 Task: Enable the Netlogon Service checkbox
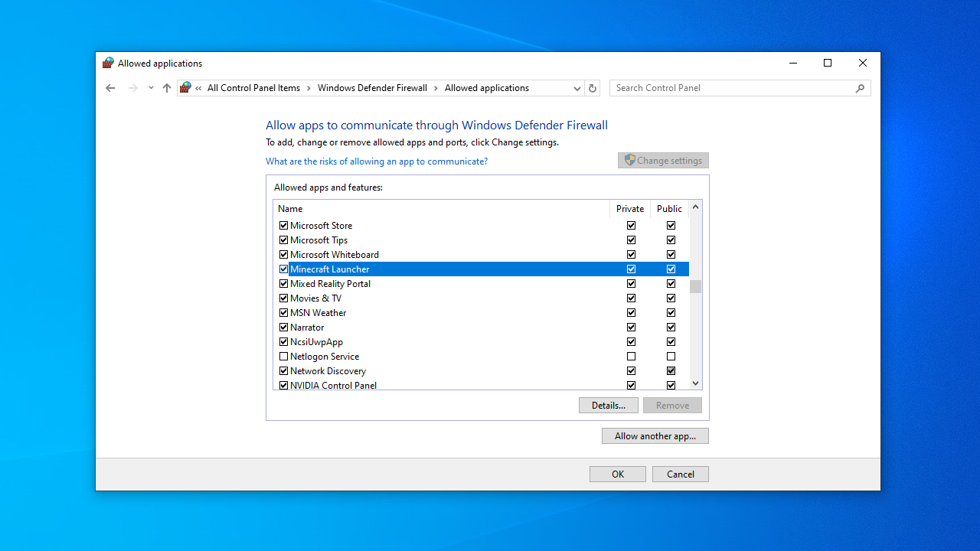pos(283,357)
